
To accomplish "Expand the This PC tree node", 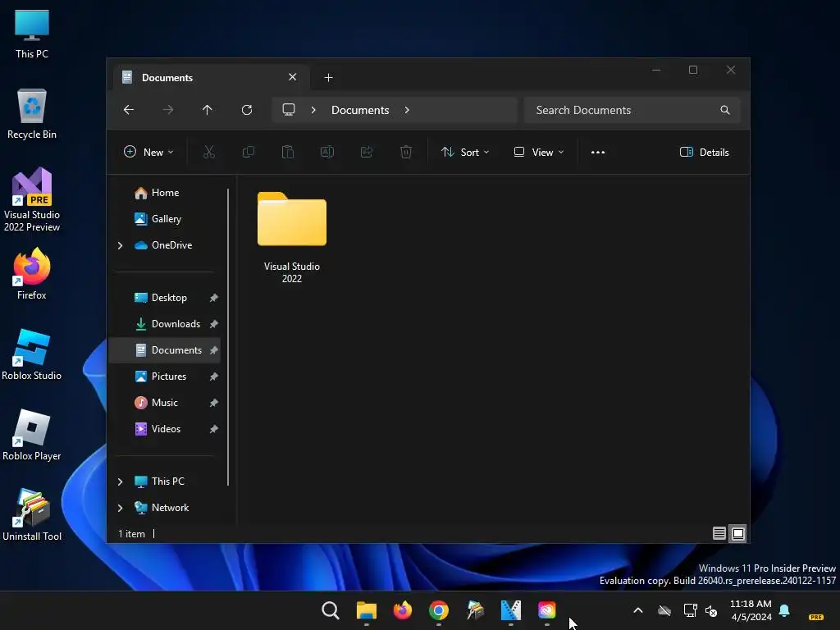I will tap(120, 482).
